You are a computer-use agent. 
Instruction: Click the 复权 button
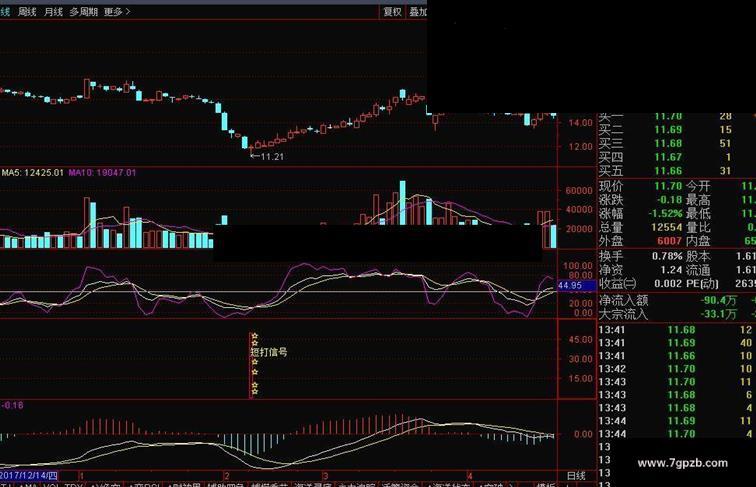(392, 12)
